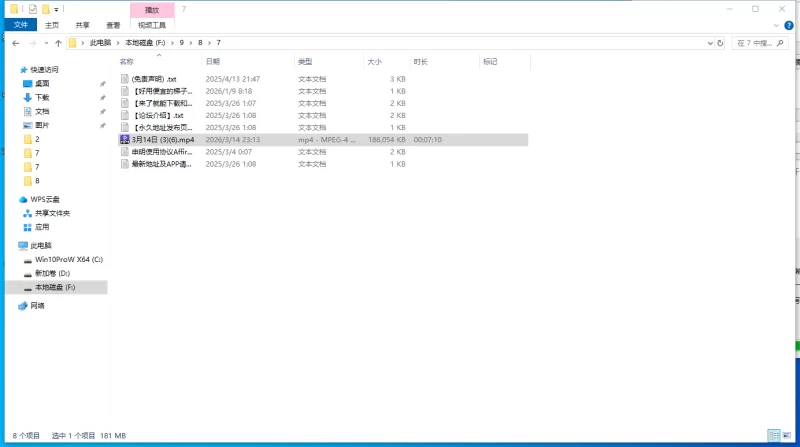Open the 文件 ribbon menu

pyautogui.click(x=21, y=25)
